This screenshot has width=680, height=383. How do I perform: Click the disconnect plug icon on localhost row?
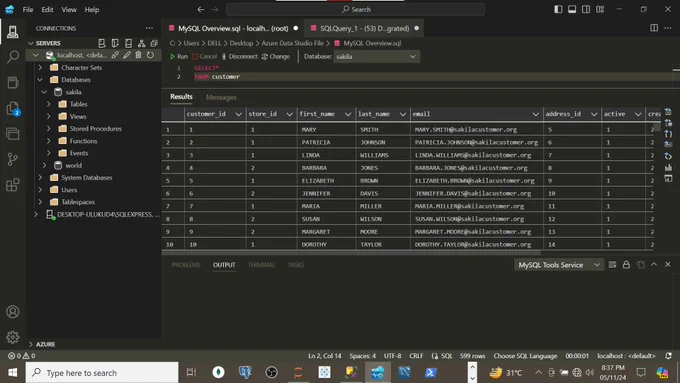tap(115, 55)
